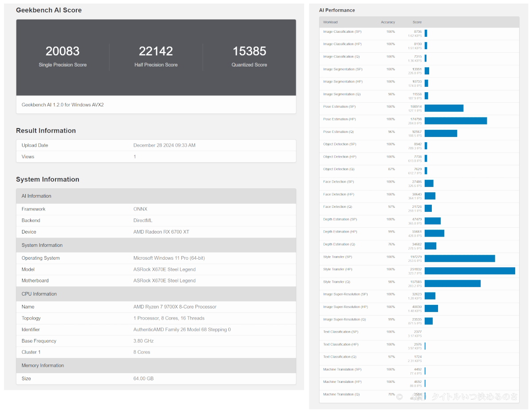Click the Identifier value AuthenticAMD Family 26
The image size is (532, 413).
pos(182,330)
